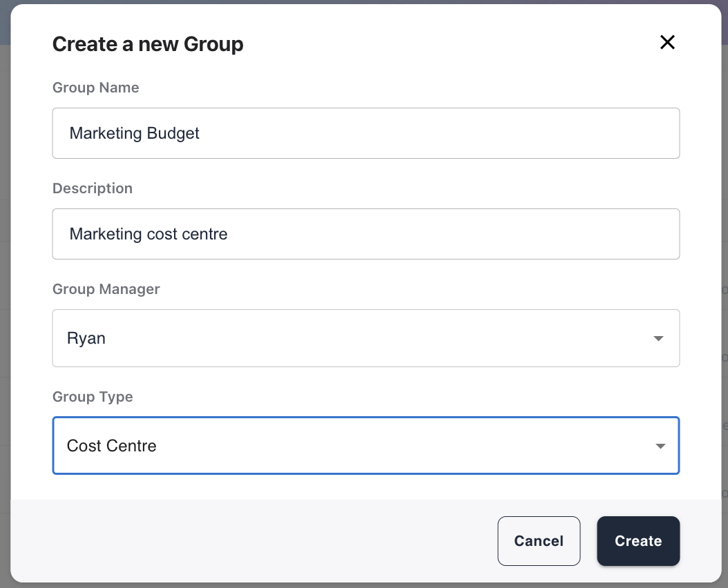Screen dimensions: 728x588
Task: Click the Create a new Group heading
Action: pos(148,45)
